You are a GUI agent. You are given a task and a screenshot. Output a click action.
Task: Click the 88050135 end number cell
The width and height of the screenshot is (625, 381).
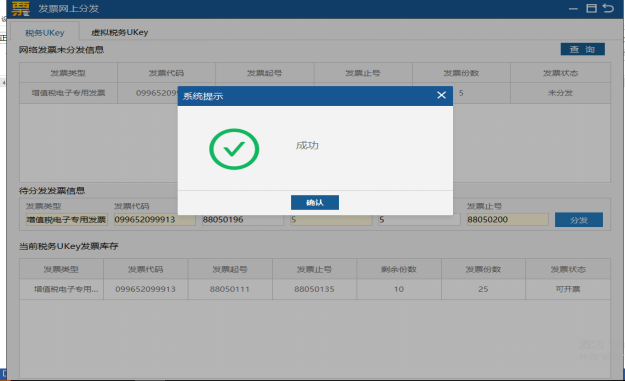coord(314,289)
